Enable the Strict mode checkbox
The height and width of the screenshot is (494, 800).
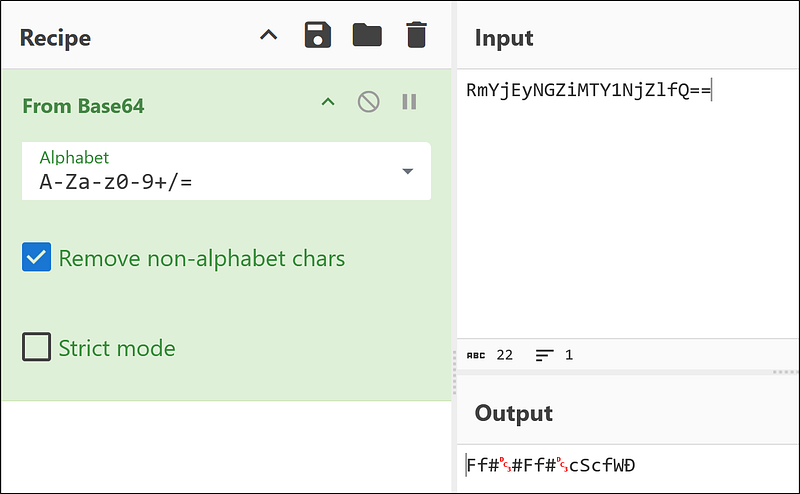(37, 347)
